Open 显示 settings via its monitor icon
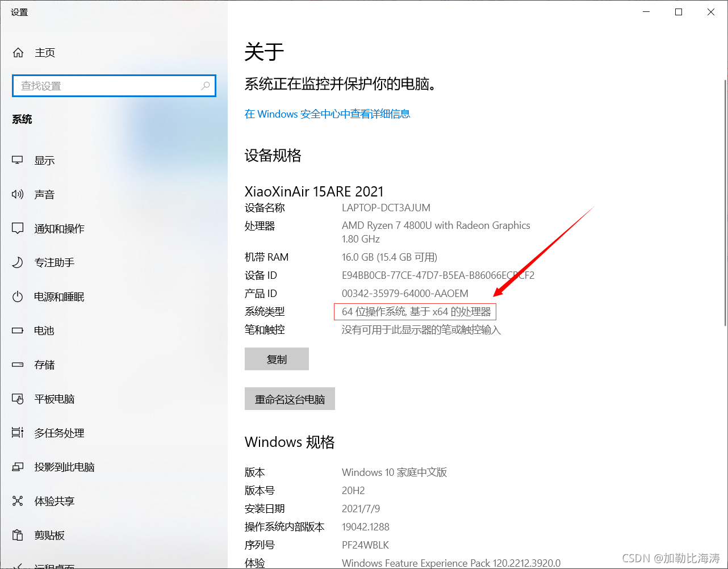This screenshot has height=569, width=728. 18,161
